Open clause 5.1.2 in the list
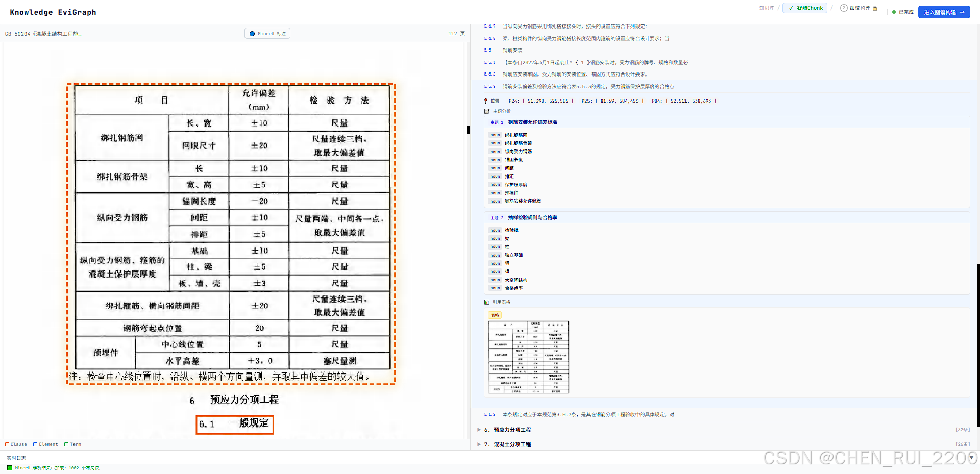This screenshot has height=474, width=980. [x=579, y=415]
